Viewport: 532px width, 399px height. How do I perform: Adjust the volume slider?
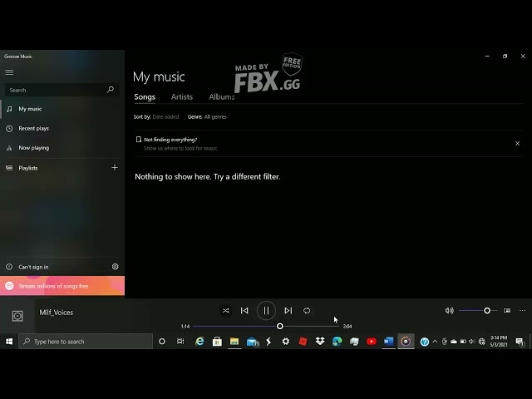pyautogui.click(x=478, y=311)
